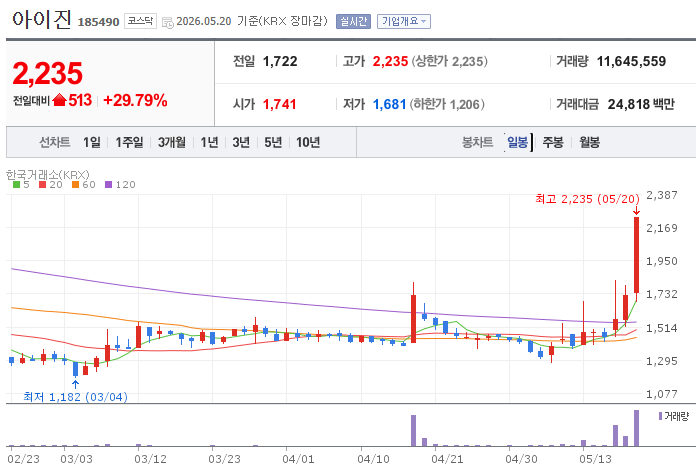Click the 04/21 date axis label

point(447,459)
